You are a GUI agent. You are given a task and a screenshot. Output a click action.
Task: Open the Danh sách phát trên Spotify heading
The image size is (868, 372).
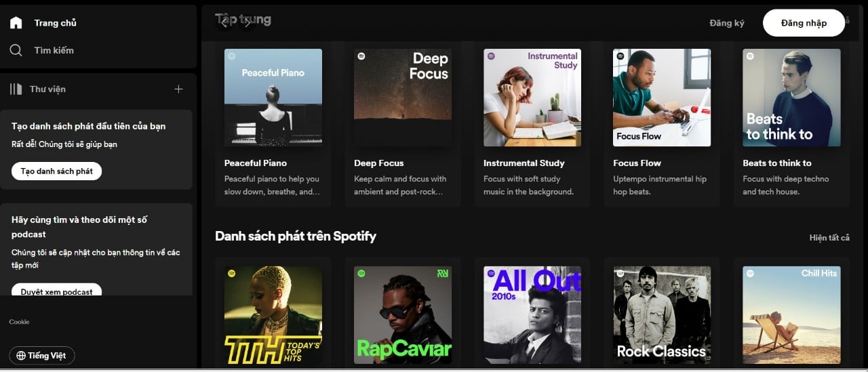pyautogui.click(x=296, y=236)
